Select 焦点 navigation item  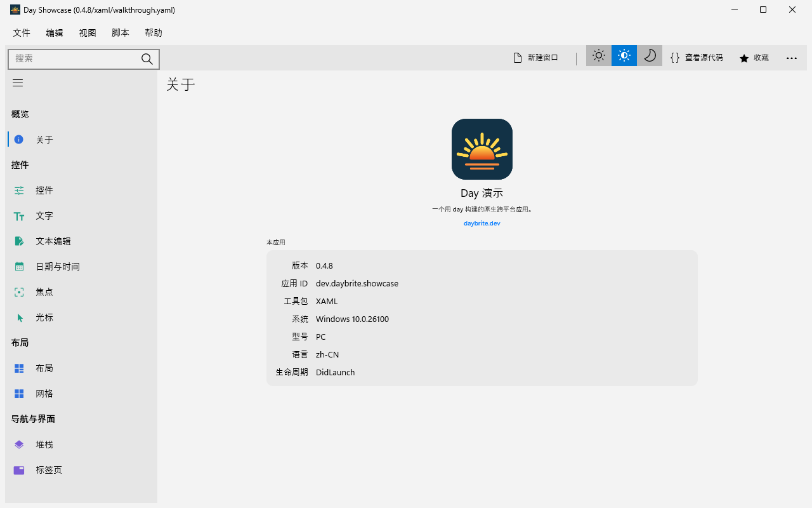pos(81,292)
